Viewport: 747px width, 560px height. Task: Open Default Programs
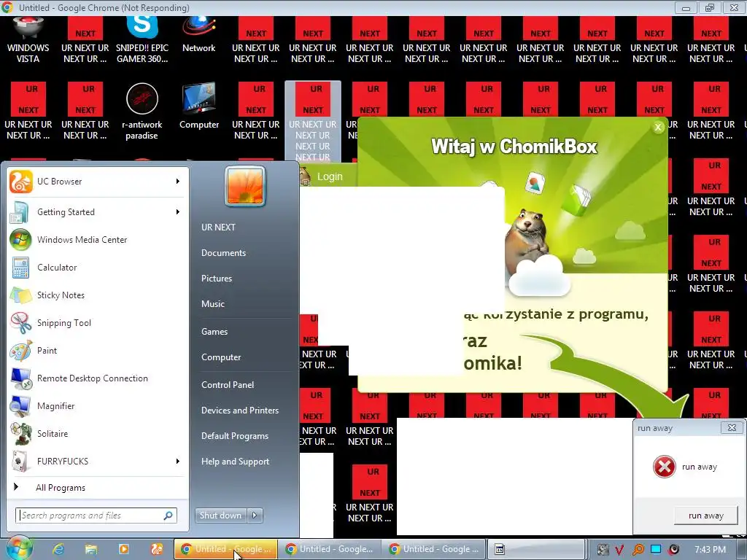234,436
